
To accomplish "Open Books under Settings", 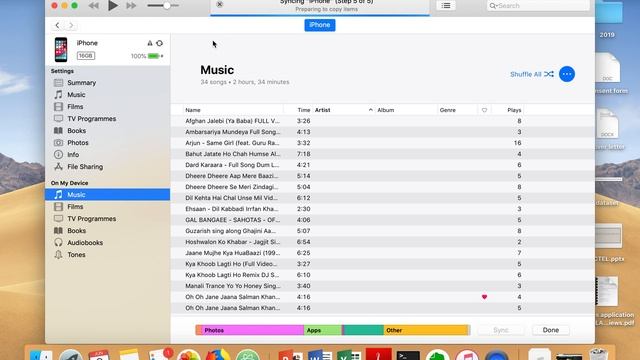I will (76, 131).
